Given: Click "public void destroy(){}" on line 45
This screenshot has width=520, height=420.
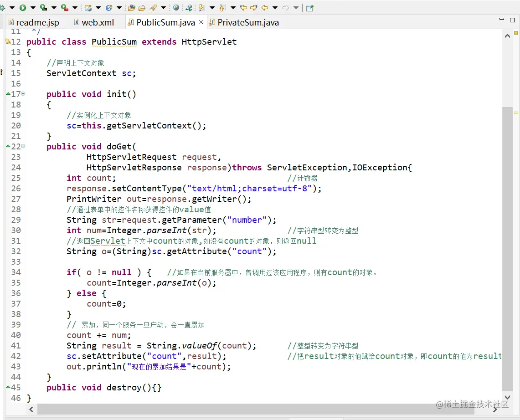Looking at the screenshot, I should [104, 388].
